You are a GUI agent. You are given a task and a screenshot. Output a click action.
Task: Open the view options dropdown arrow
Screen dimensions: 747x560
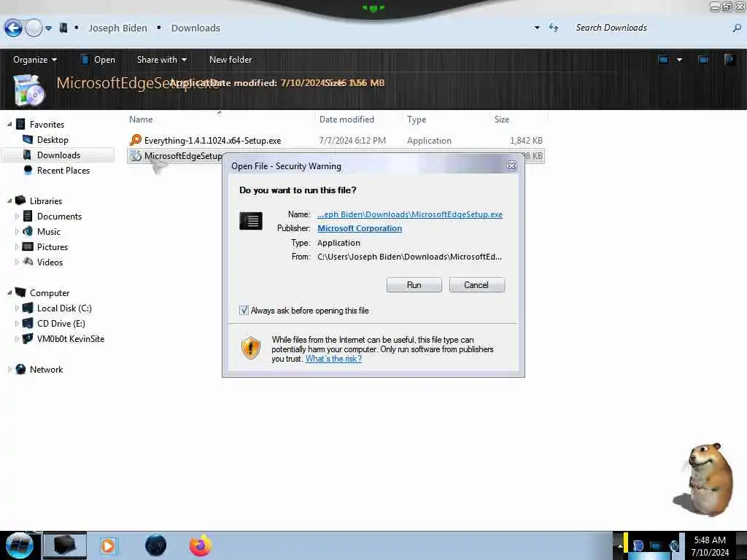pyautogui.click(x=679, y=60)
